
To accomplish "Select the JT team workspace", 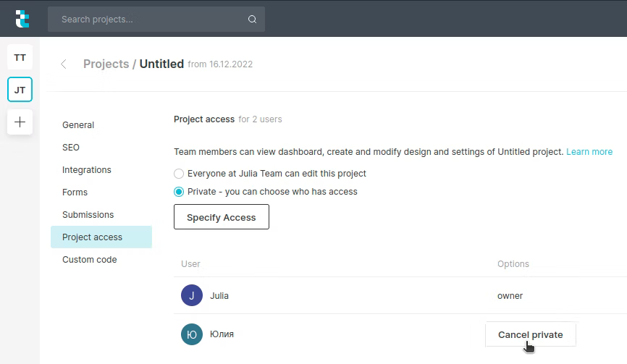I will pos(20,90).
